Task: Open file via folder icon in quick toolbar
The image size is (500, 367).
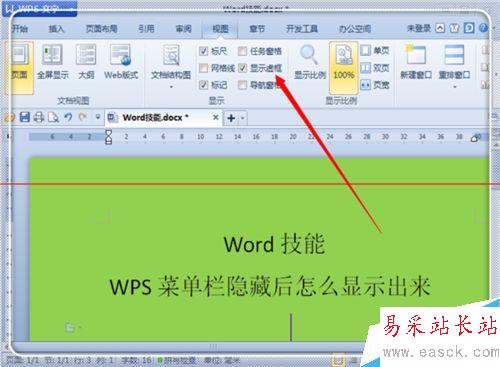Action: pos(10,117)
